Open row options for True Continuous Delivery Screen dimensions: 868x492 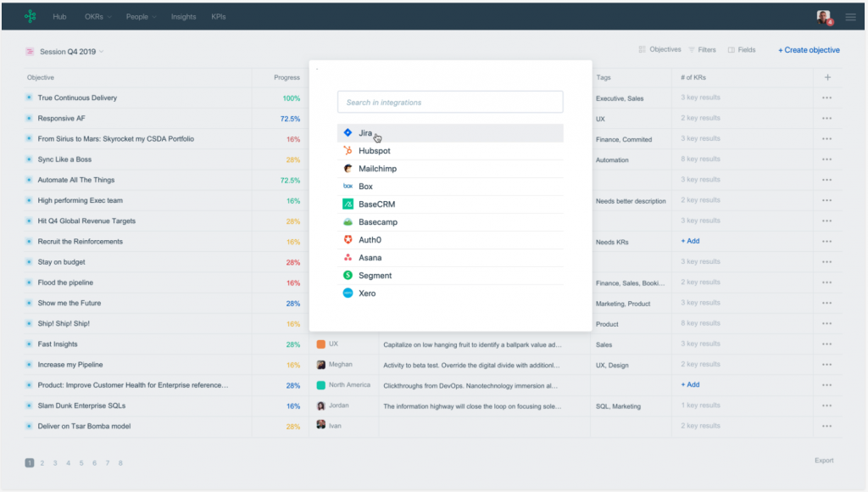point(827,98)
